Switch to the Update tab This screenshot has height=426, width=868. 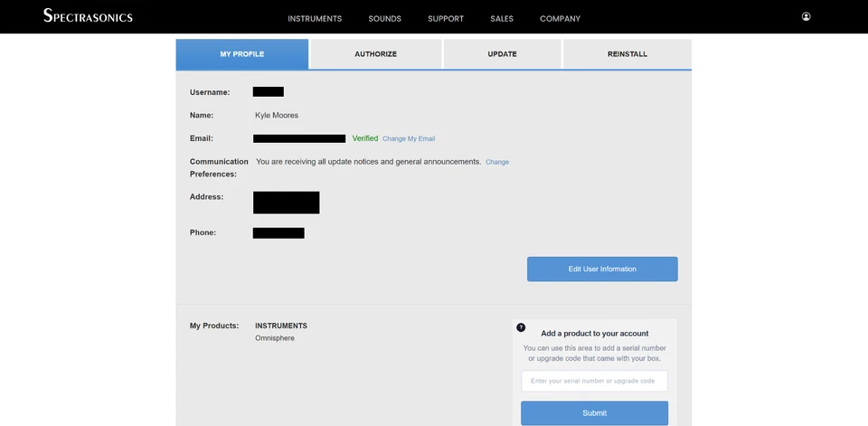(502, 54)
